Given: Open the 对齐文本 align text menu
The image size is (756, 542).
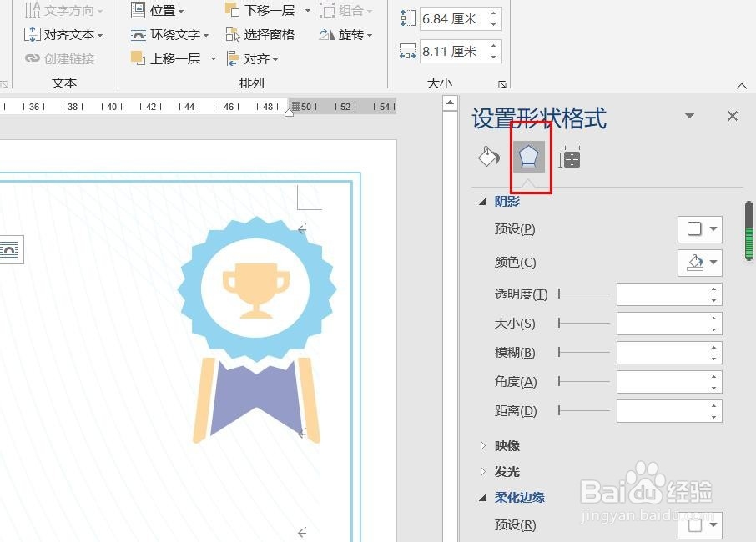Looking at the screenshot, I should tap(64, 34).
